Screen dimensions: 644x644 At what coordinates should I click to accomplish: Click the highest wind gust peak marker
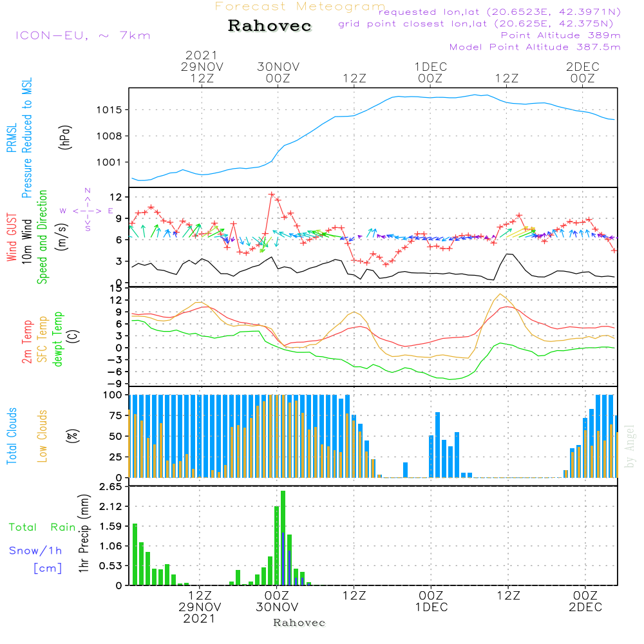point(272,194)
